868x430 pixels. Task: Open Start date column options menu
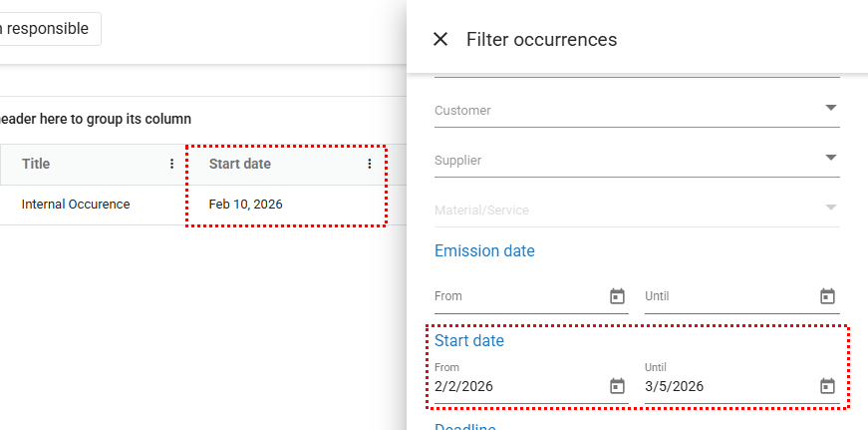370,165
